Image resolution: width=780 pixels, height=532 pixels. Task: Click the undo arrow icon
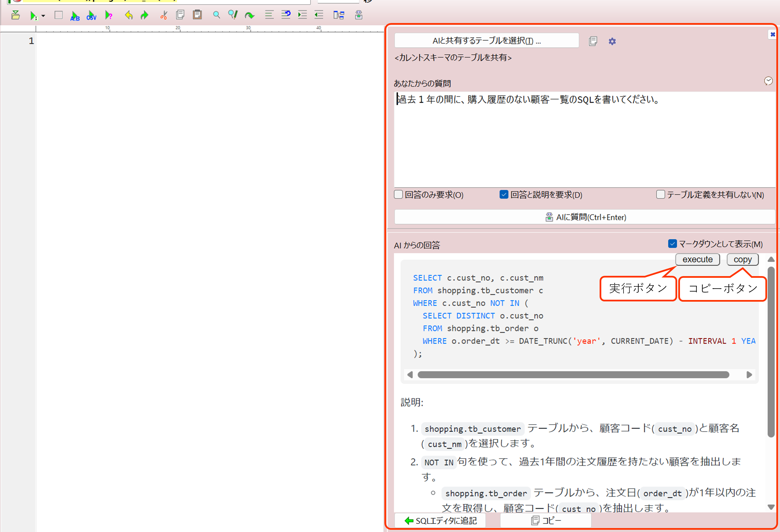click(128, 15)
